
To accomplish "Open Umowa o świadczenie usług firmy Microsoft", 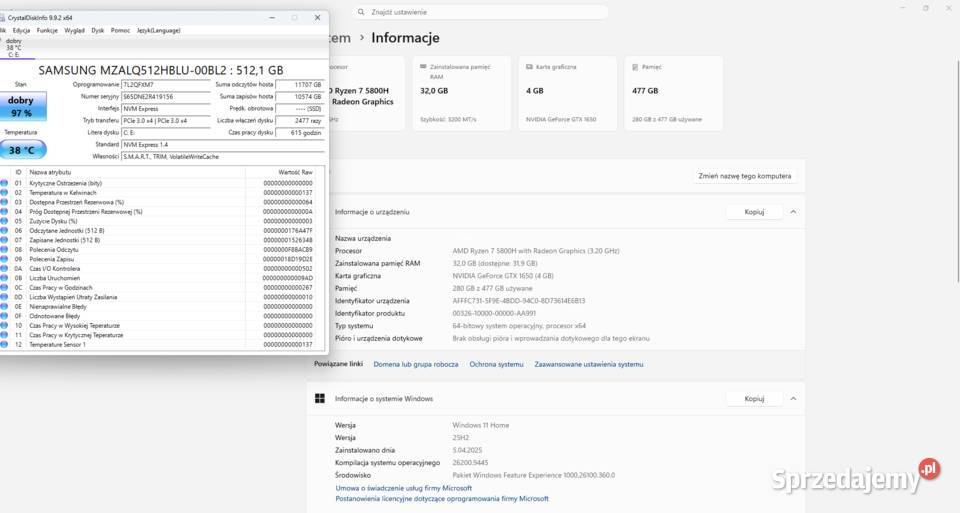I will click(x=403, y=488).
